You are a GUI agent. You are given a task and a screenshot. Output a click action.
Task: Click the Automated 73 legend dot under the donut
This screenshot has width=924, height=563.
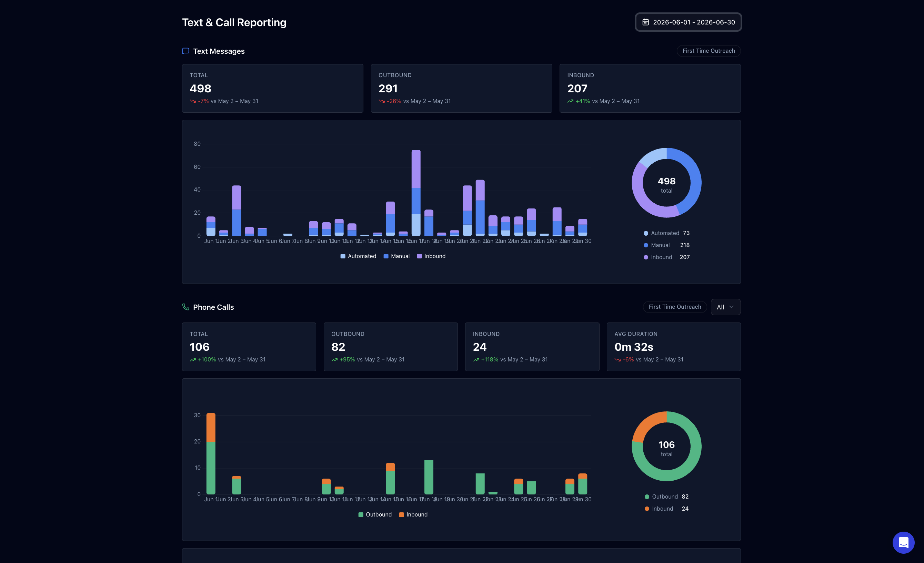tap(646, 233)
